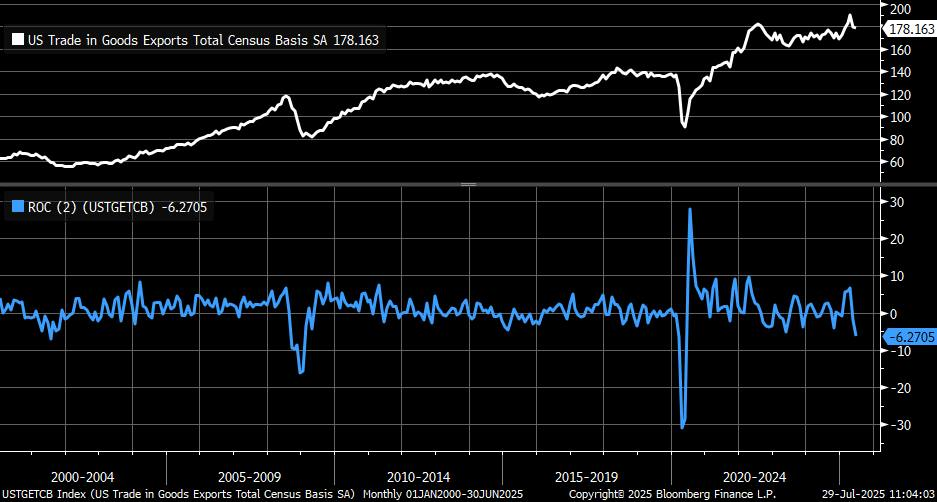Image resolution: width=937 pixels, height=502 pixels.
Task: Click the 2020 trough on white exports line
Action: [684, 126]
